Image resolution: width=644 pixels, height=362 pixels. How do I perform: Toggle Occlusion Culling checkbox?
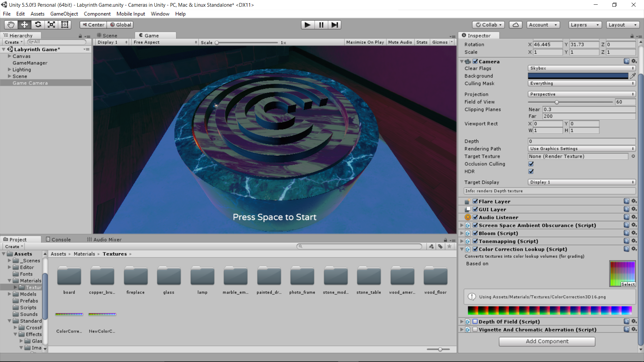point(531,164)
